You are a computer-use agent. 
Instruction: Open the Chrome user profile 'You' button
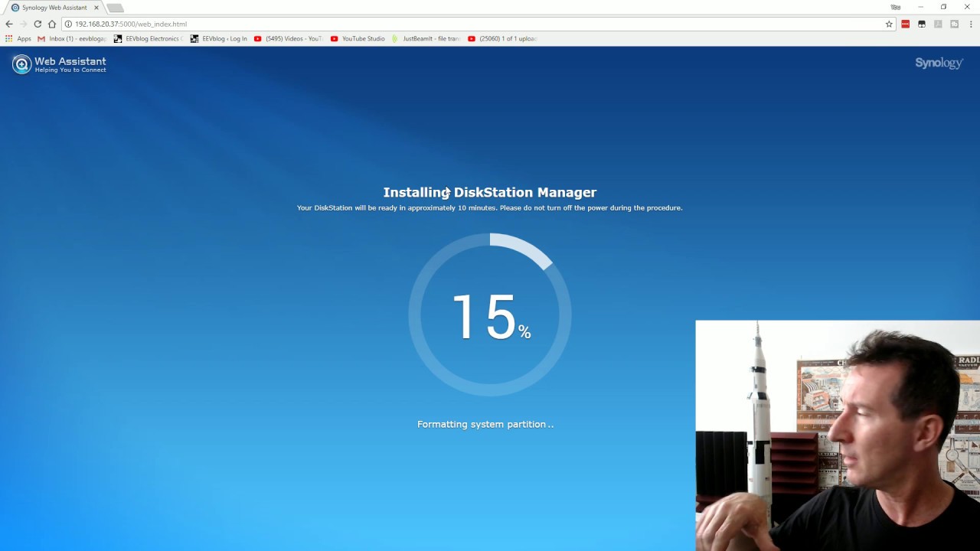896,7
